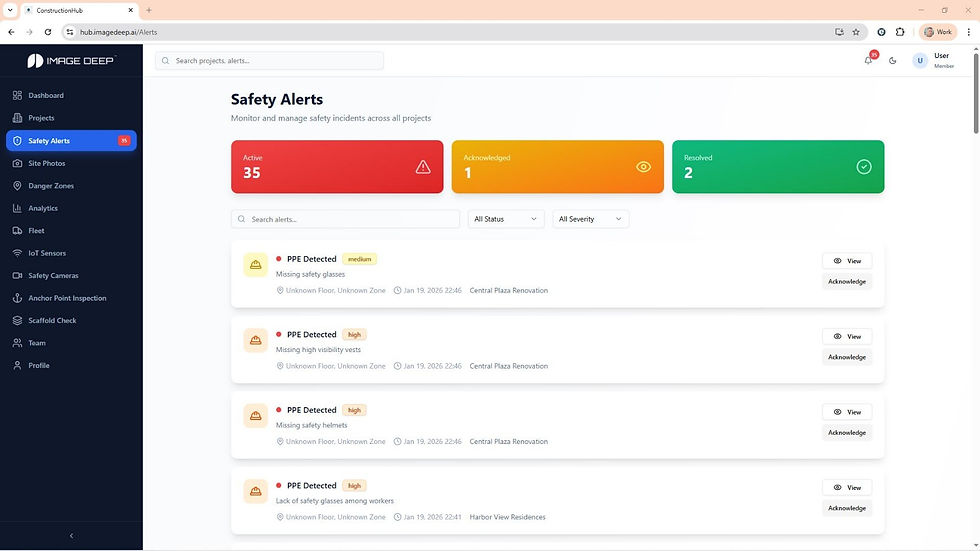Click the page vertical scrollbar
The width and height of the screenshot is (980, 551).
(976, 94)
